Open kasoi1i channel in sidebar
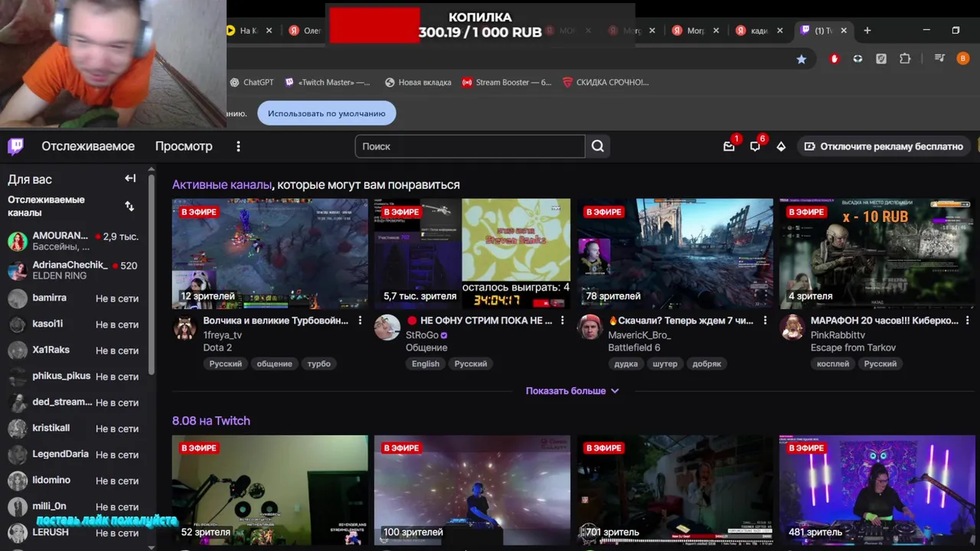The height and width of the screenshot is (551, 980). tap(75, 324)
